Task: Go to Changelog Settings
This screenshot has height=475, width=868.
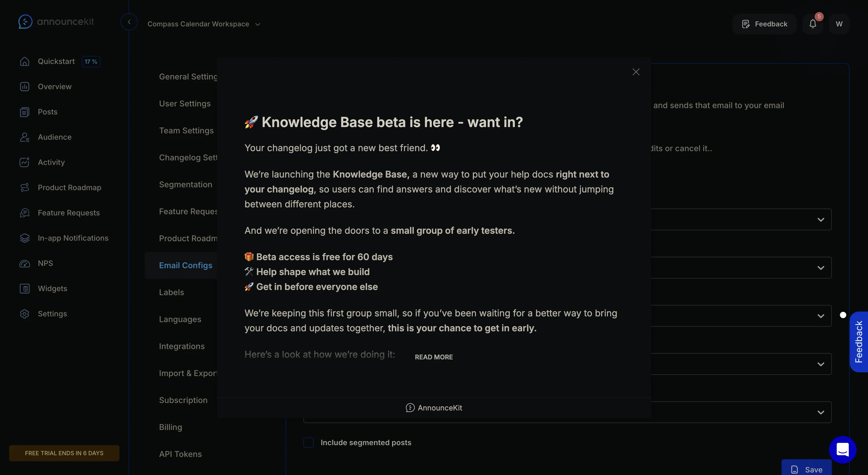Action: point(188,157)
